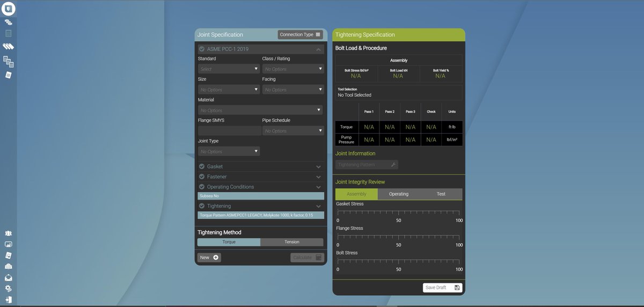Click the plus icon on New button
The width and height of the screenshot is (644, 307).
point(216,258)
